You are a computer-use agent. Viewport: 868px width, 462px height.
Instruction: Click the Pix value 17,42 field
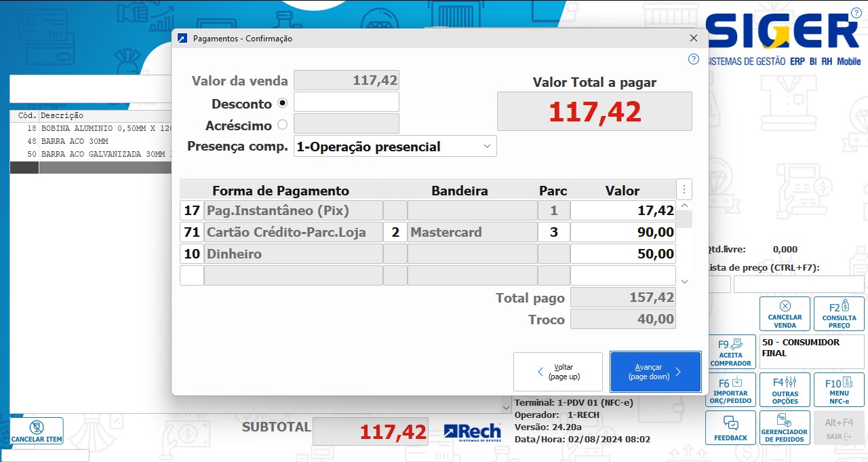coord(623,210)
